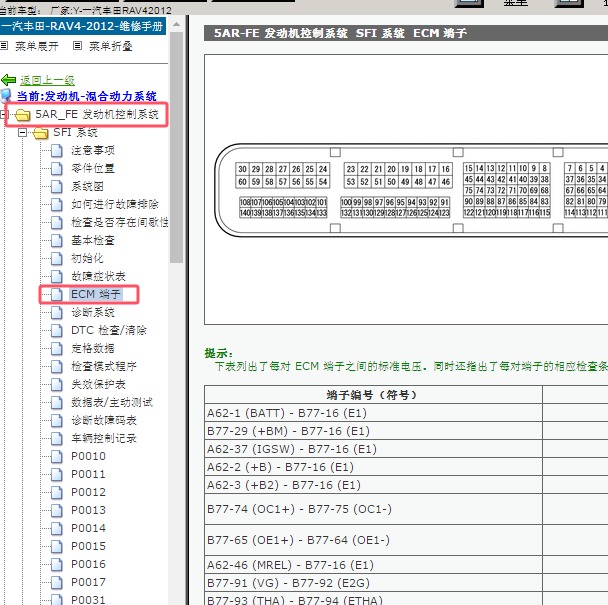Screen dimensions: 608x605
Task: Click the document icon beside P0012
Action: [x=57, y=492]
